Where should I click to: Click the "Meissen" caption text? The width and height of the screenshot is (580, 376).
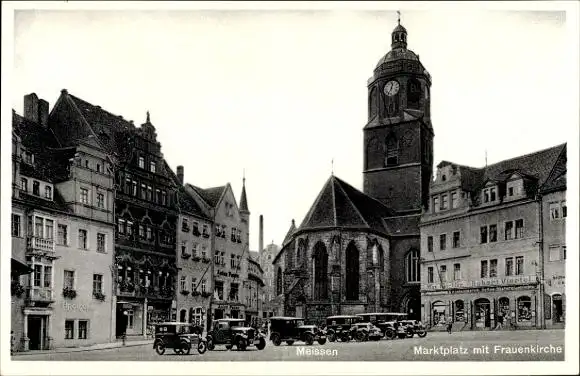(x=317, y=352)
